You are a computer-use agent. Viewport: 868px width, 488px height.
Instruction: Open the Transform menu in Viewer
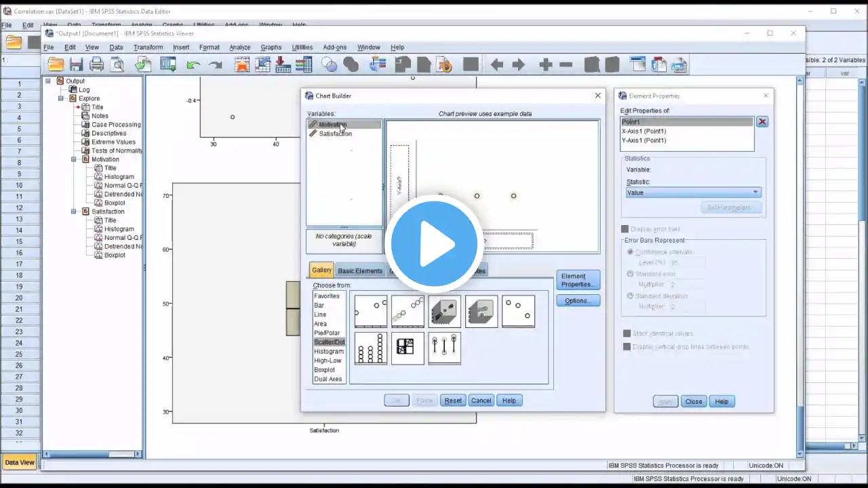click(x=148, y=47)
